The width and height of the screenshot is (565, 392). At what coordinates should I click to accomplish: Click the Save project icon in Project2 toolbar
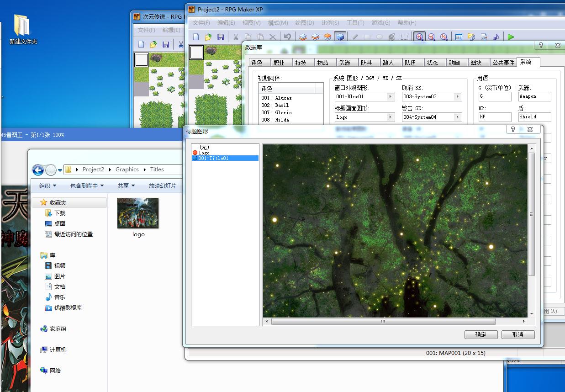pos(221,37)
